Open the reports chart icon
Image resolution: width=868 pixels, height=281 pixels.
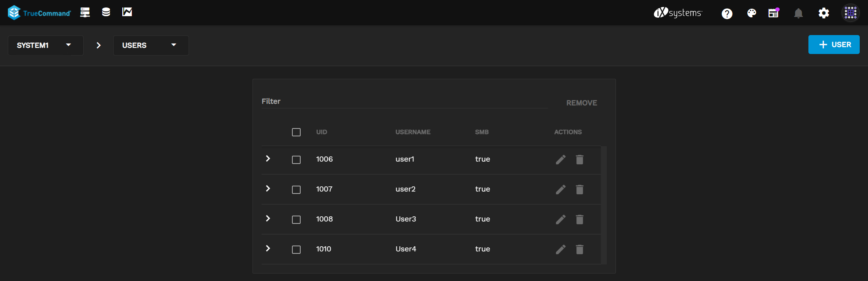click(x=127, y=12)
